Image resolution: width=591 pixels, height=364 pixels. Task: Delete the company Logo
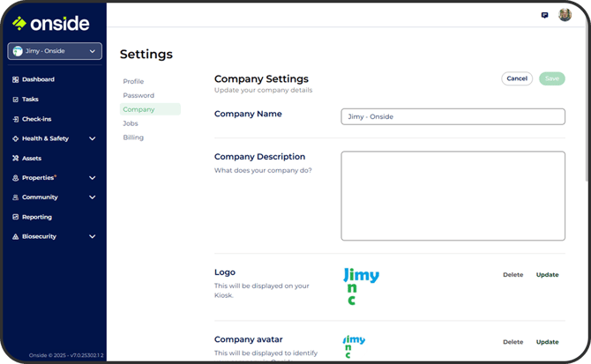tap(513, 275)
